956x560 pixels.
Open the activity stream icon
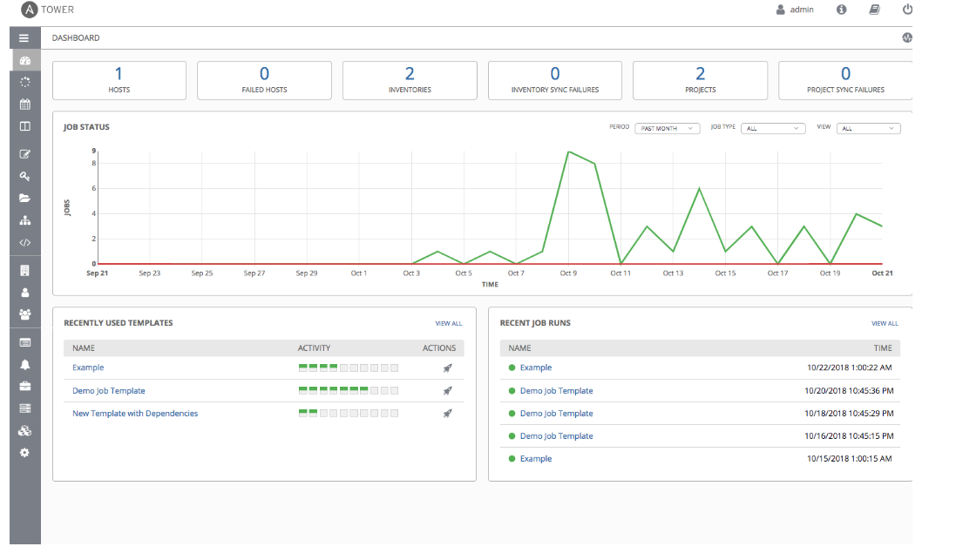pos(907,37)
